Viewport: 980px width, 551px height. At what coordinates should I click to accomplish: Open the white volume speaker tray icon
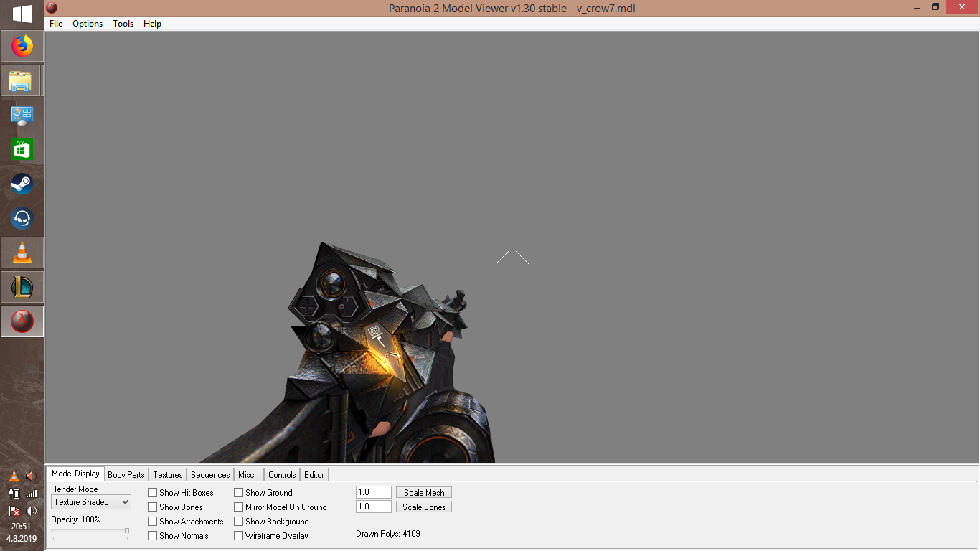[31, 510]
